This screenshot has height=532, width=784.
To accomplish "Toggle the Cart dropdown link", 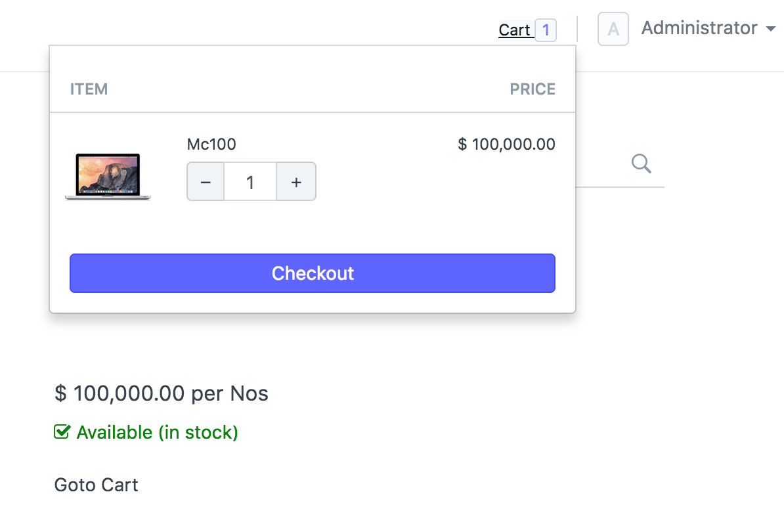I will pos(514,30).
